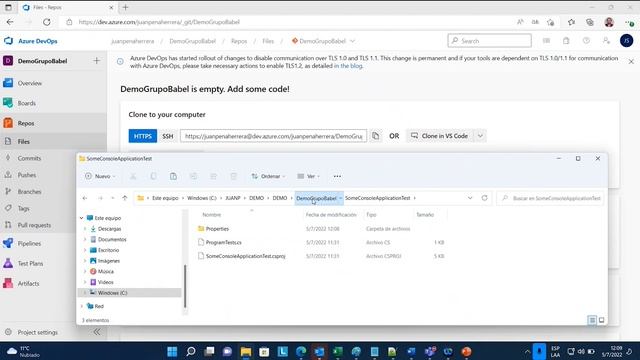Open Artifacts in sidebar
Screen dimensions: 640x360
28,284
